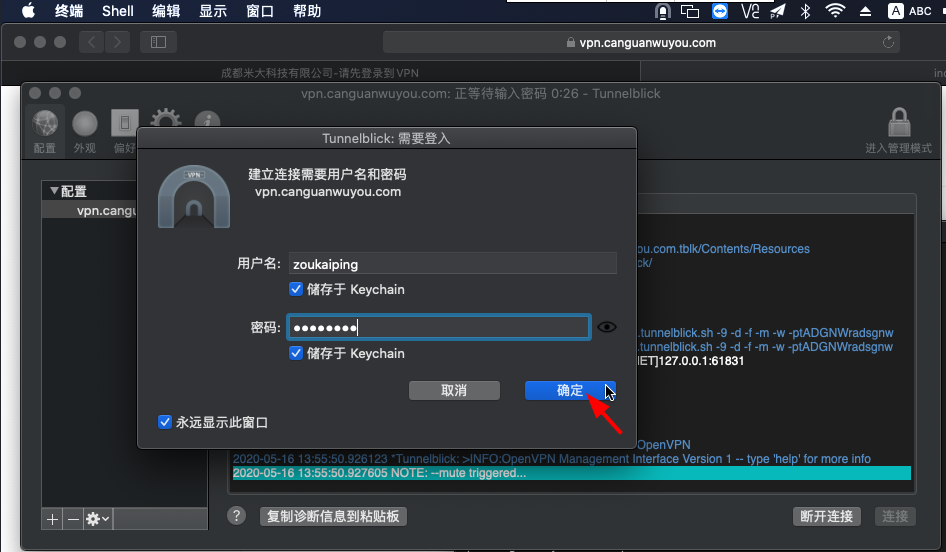This screenshot has width=946, height=552.
Task: Click the Wi-Fi menu bar icon
Action: [835, 11]
